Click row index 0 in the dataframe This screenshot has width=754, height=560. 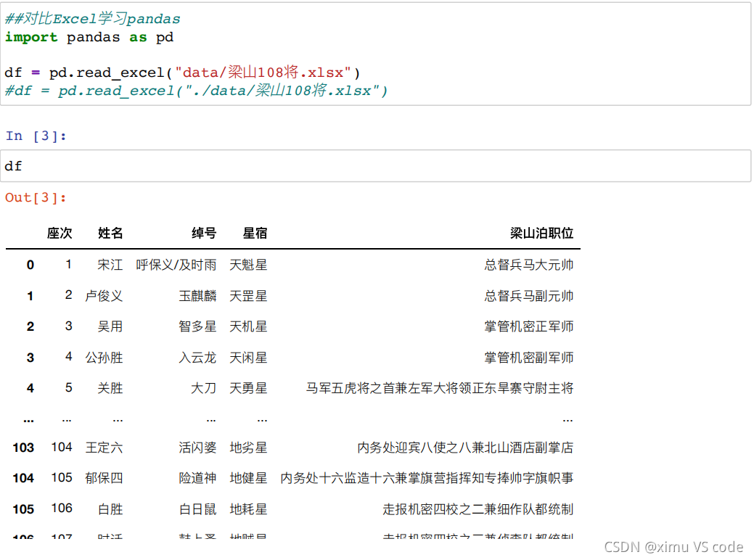point(30,265)
